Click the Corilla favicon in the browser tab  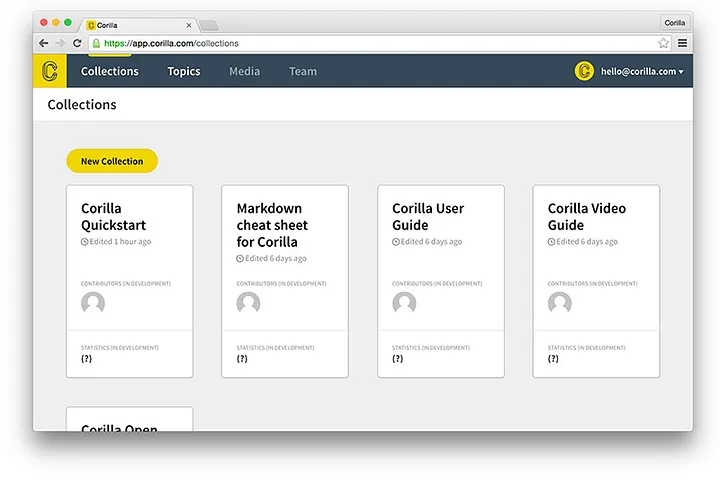pos(91,25)
